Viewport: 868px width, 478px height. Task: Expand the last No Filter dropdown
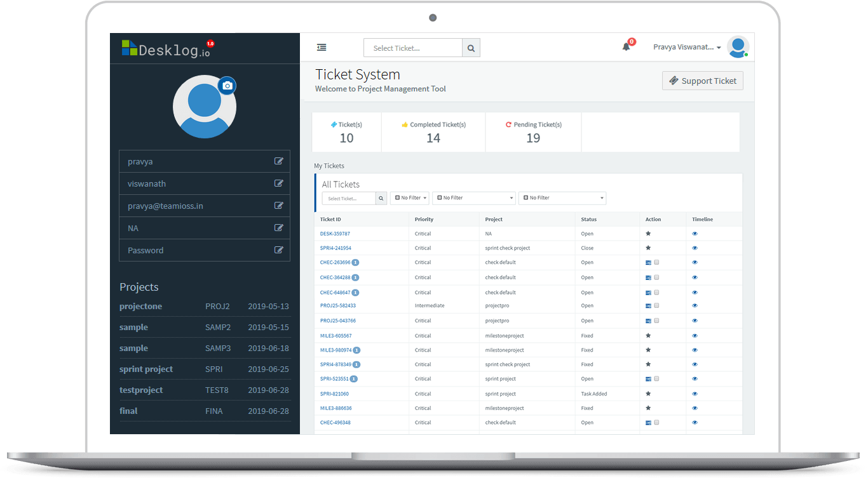[562, 198]
